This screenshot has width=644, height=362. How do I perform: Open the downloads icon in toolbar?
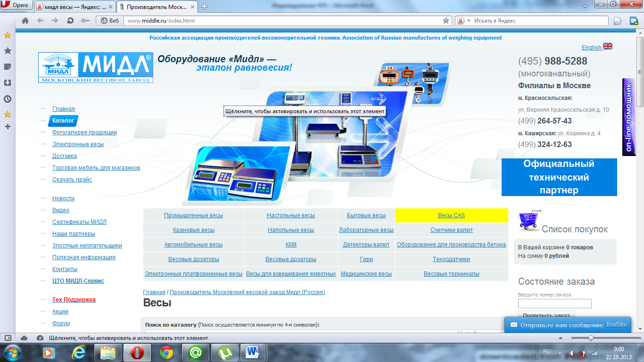coord(617,21)
